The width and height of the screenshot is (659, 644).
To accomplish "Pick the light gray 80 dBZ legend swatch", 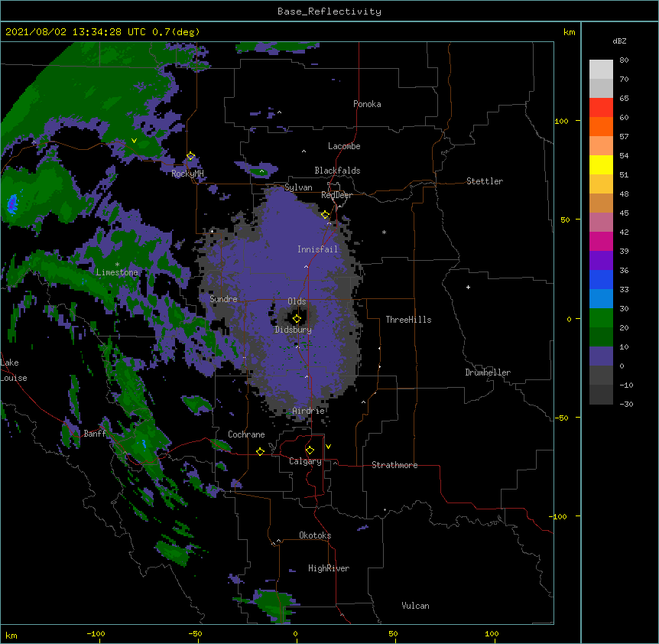I will tap(601, 70).
